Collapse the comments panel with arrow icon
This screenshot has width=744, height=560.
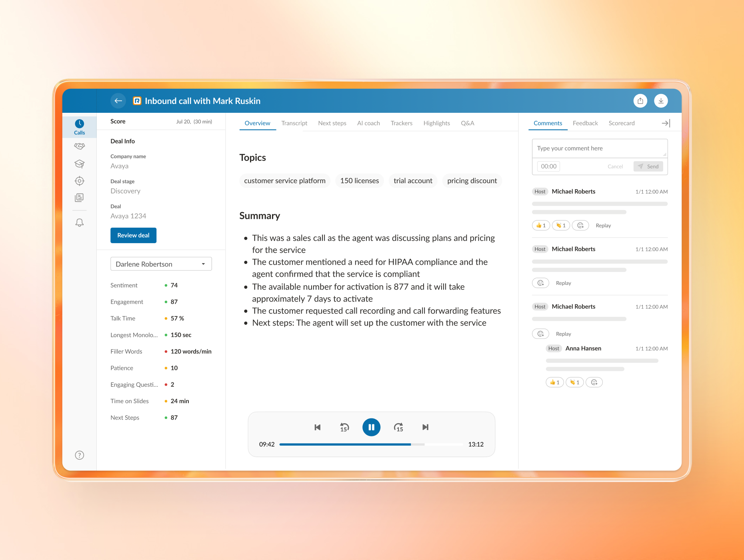tap(666, 123)
